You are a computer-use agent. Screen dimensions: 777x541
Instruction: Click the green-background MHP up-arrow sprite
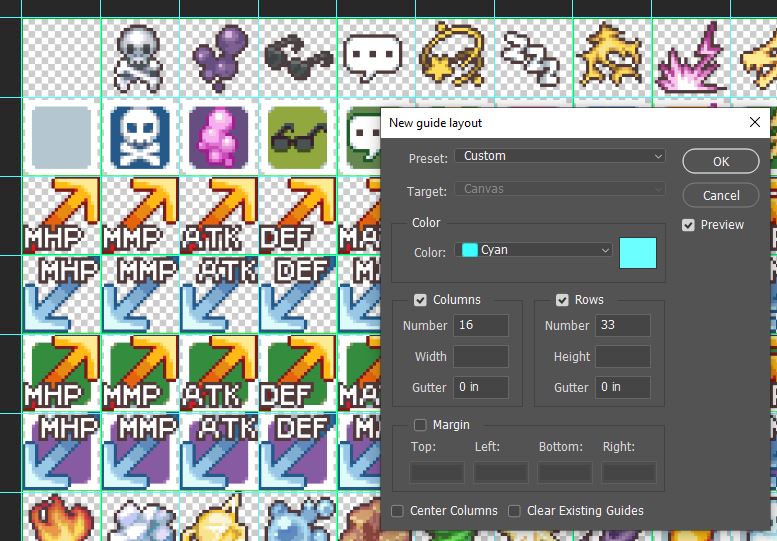click(x=61, y=374)
